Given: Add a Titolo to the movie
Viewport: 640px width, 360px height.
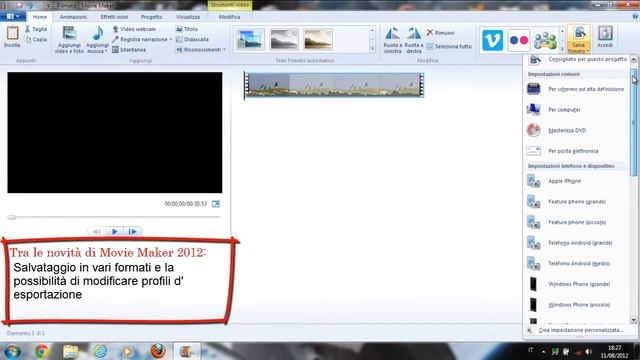Looking at the screenshot, I should pyautogui.click(x=187, y=29).
